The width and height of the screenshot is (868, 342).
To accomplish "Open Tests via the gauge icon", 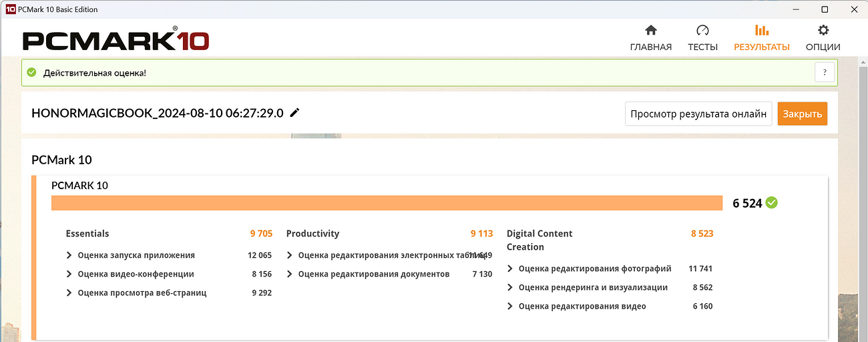I will click(x=702, y=31).
